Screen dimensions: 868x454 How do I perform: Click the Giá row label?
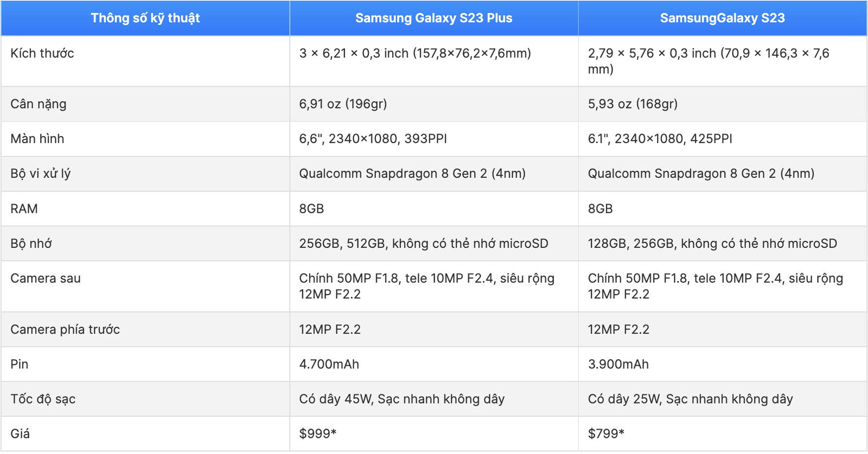20,434
